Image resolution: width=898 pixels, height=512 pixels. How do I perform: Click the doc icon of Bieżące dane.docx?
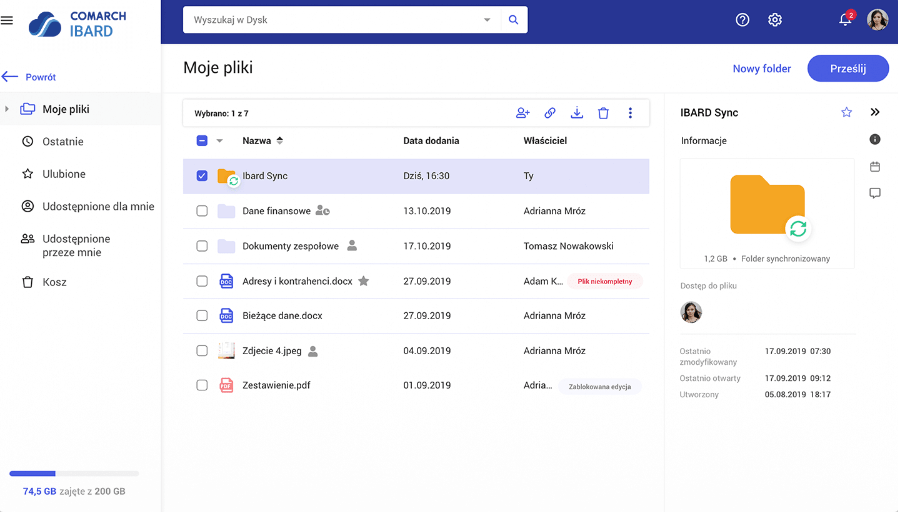(226, 316)
